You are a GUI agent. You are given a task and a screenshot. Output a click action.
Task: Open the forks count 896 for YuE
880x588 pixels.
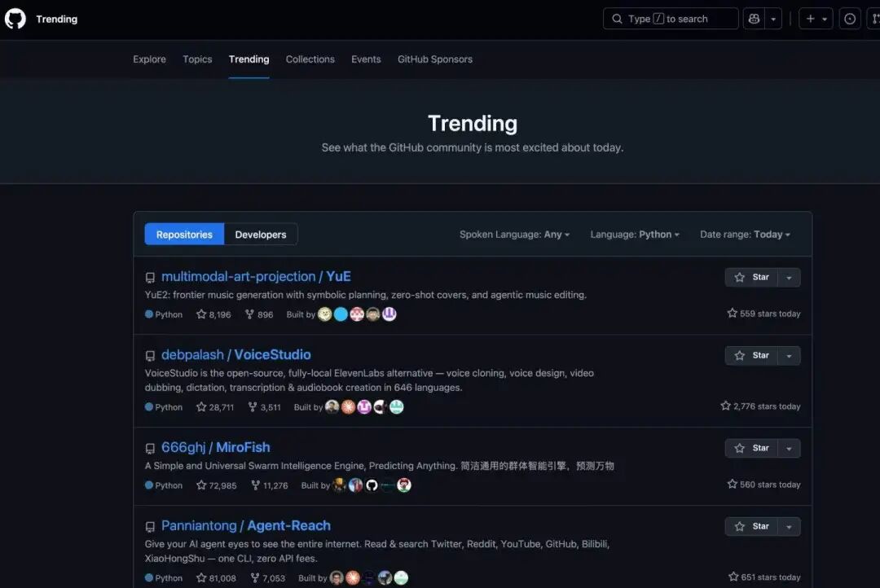259,314
